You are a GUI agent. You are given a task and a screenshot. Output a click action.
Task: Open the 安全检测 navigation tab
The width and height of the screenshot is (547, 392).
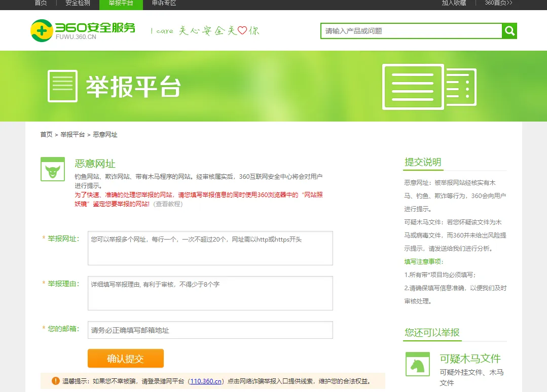[78, 3]
